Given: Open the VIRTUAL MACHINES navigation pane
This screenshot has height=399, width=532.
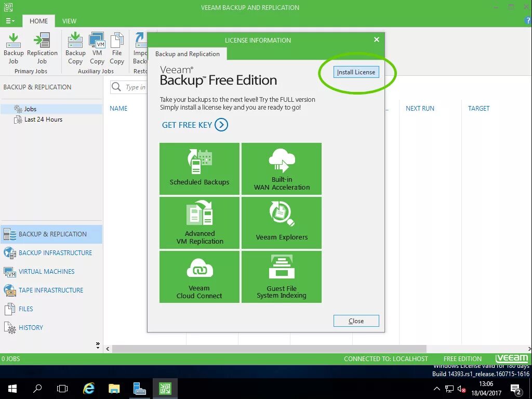Looking at the screenshot, I should (51, 271).
